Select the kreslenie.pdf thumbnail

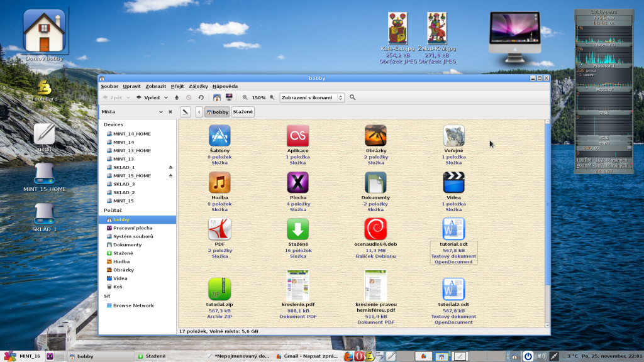[297, 285]
